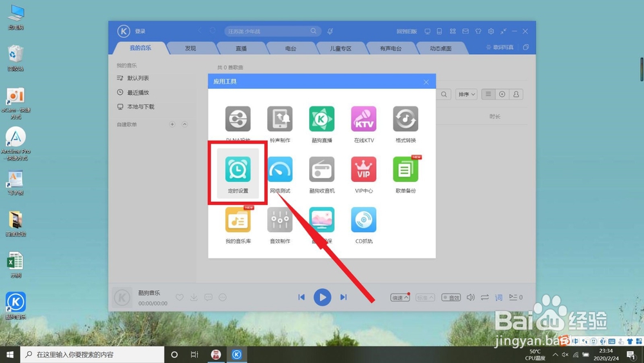Mute the volume speaker icon
Image resolution: width=644 pixels, height=363 pixels.
click(x=471, y=297)
